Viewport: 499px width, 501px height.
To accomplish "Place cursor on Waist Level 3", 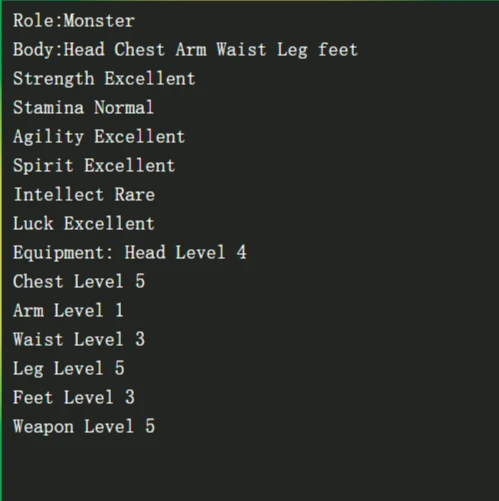I will pos(79,339).
